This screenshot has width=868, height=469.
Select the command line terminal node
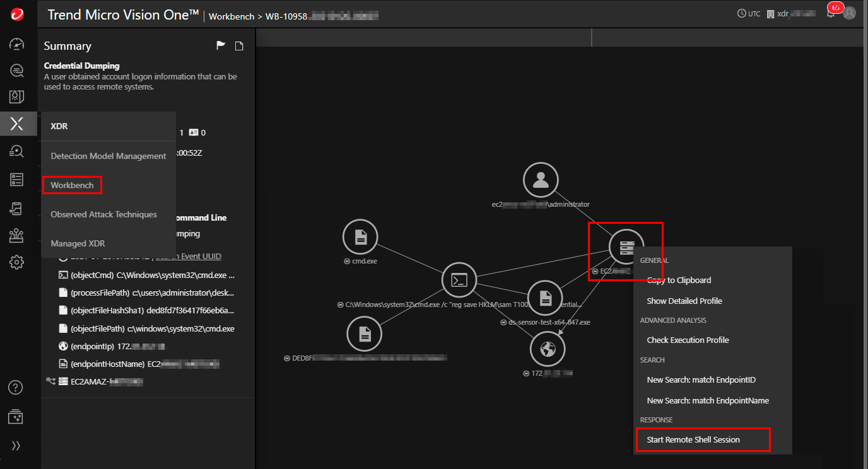coord(459,281)
